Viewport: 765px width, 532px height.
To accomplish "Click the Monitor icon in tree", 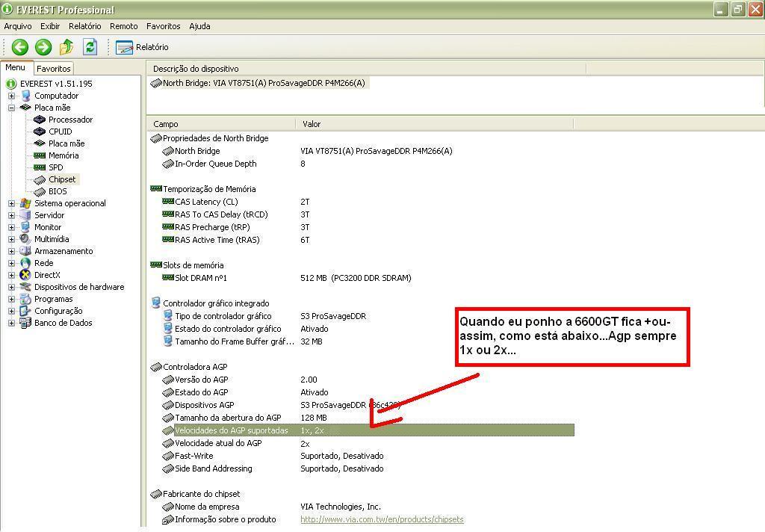I will pyautogui.click(x=25, y=227).
